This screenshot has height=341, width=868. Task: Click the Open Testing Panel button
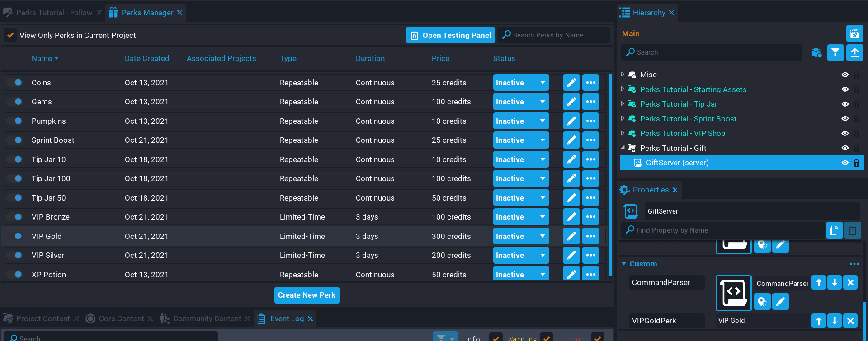click(450, 35)
